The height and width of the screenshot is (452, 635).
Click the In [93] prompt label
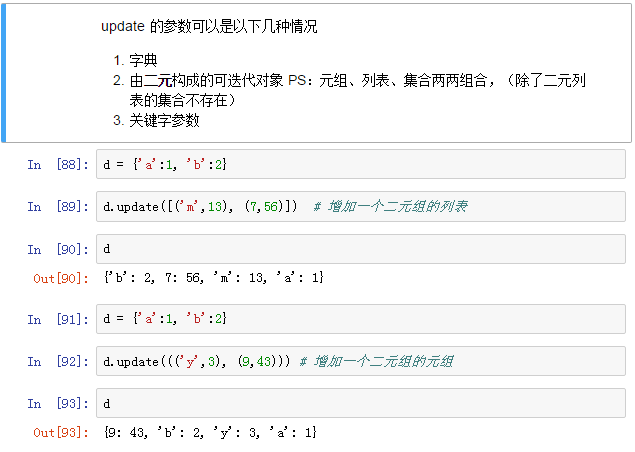(x=56, y=403)
